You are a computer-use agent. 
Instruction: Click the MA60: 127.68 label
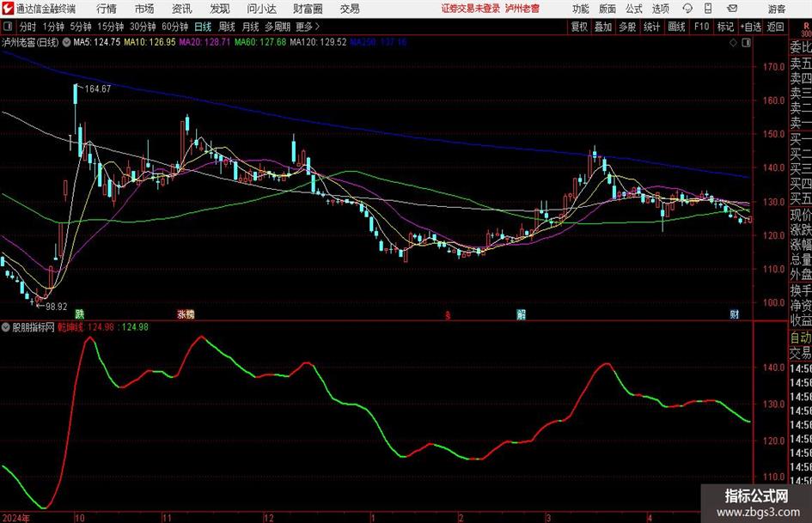click(x=260, y=42)
